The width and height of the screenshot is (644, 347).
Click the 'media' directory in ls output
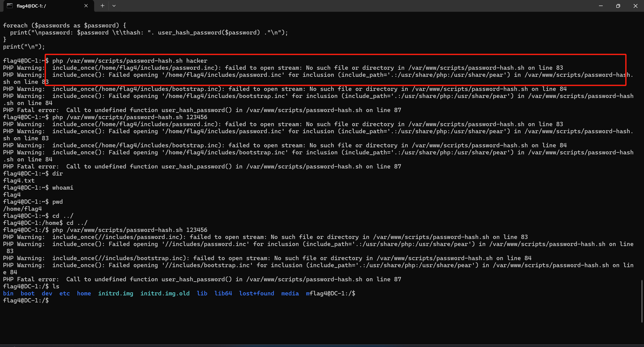[290, 293]
